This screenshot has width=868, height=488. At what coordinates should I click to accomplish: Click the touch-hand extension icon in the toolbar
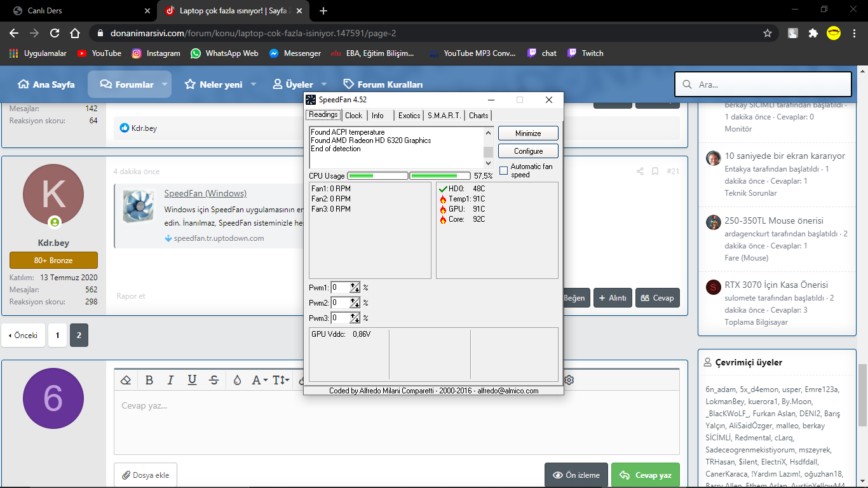click(x=793, y=33)
